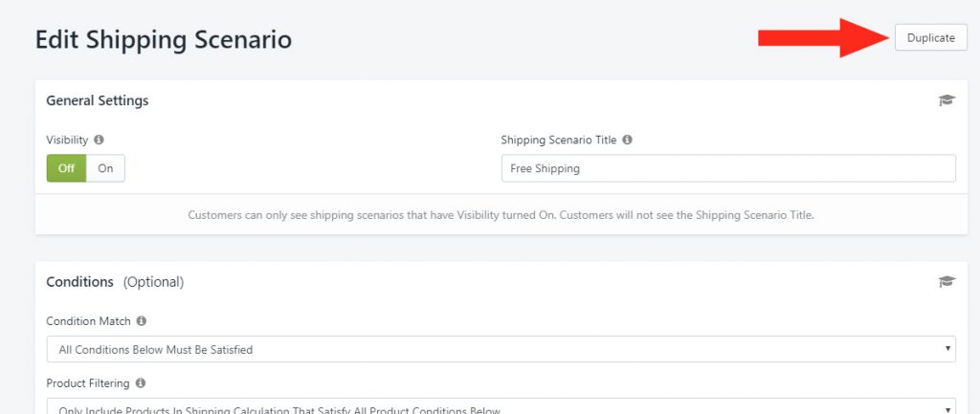
Task: Click the customer visibility note text
Action: coord(501,215)
